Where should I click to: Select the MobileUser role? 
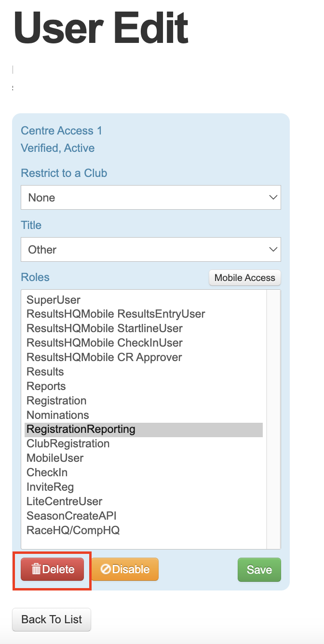(144, 458)
